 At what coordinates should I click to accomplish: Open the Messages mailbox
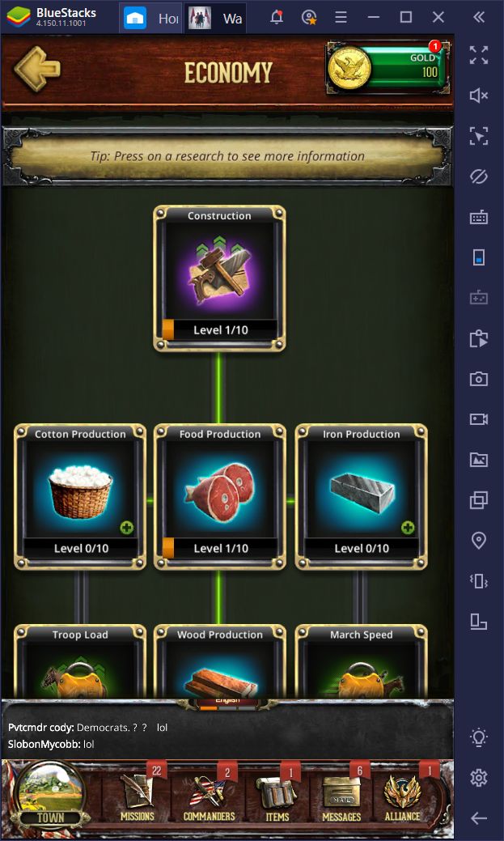341,796
